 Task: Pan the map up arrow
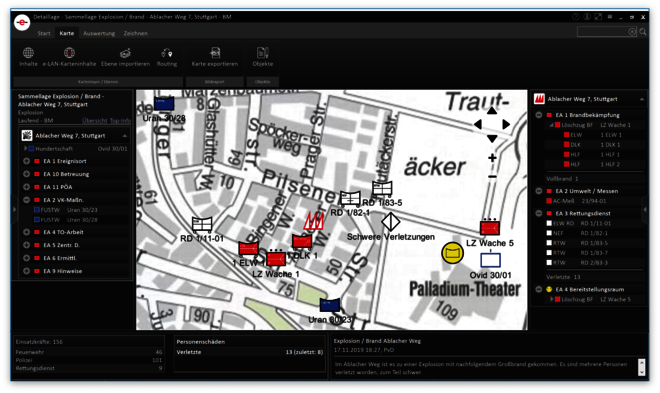[x=492, y=111]
